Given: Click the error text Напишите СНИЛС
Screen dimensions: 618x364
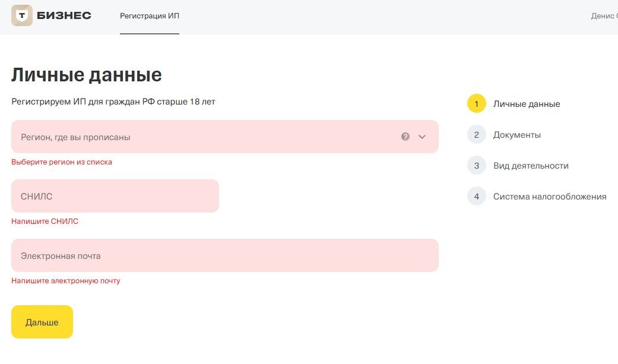Looking at the screenshot, I should 45,221.
